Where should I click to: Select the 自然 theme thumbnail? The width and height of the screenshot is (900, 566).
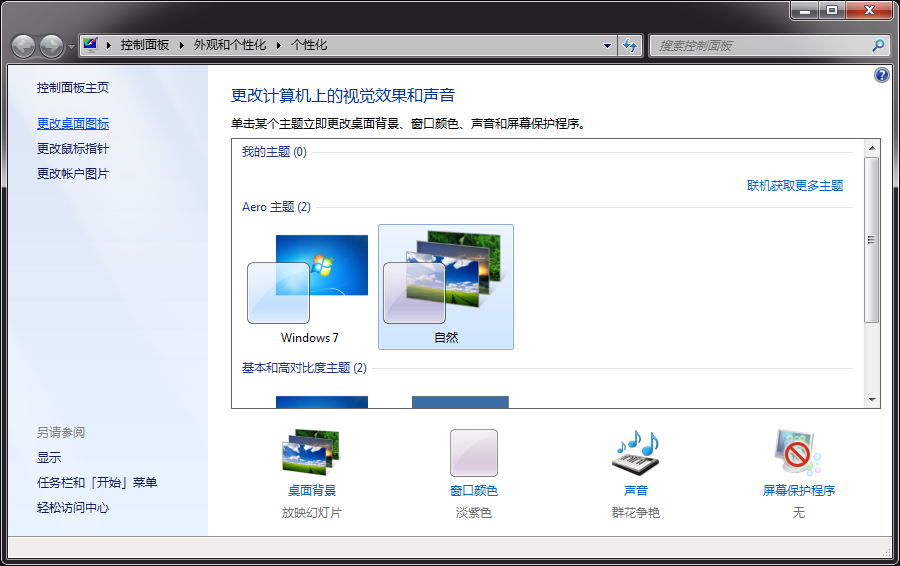pos(445,287)
